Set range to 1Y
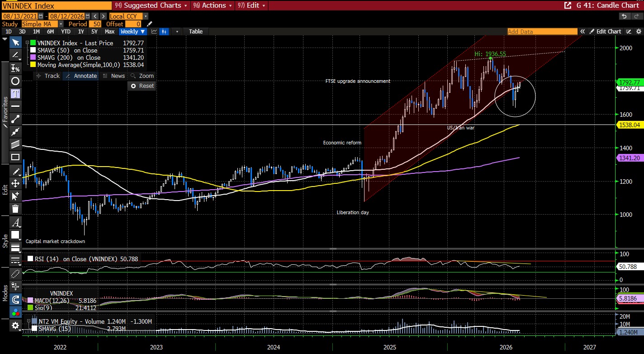 (81, 32)
